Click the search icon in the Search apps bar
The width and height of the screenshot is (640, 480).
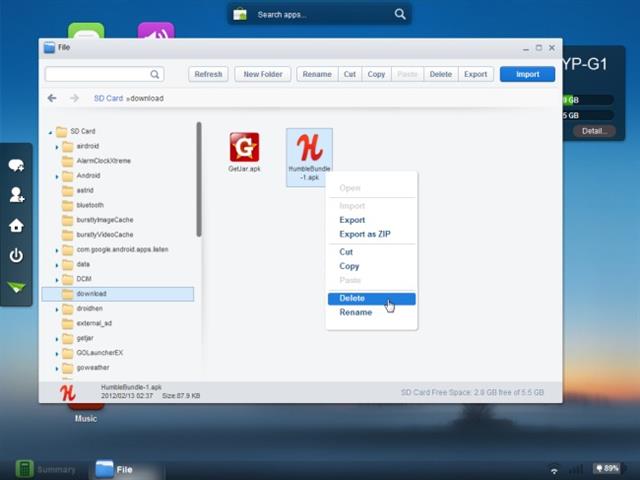click(x=400, y=14)
